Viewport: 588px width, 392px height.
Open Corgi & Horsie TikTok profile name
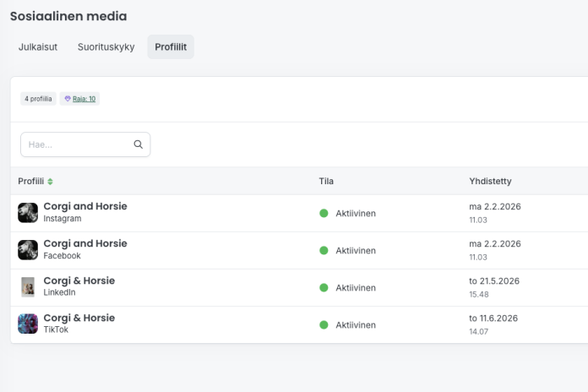pos(79,318)
